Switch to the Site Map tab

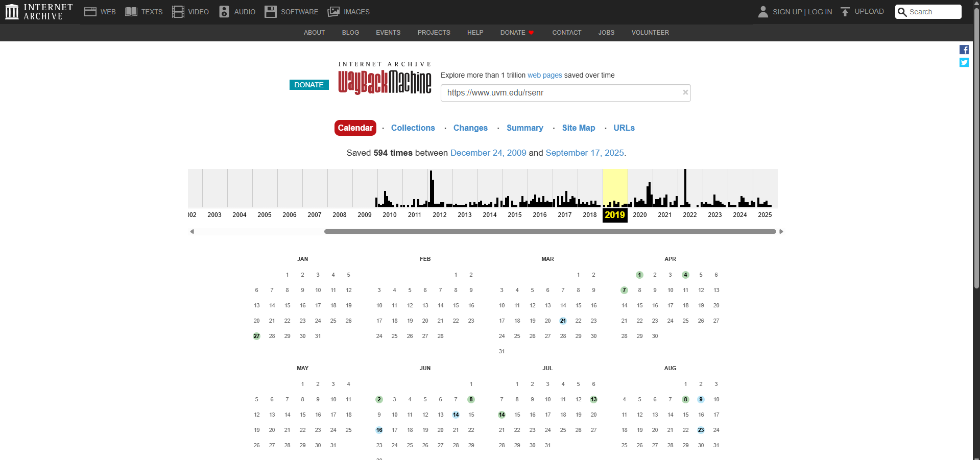coord(579,128)
